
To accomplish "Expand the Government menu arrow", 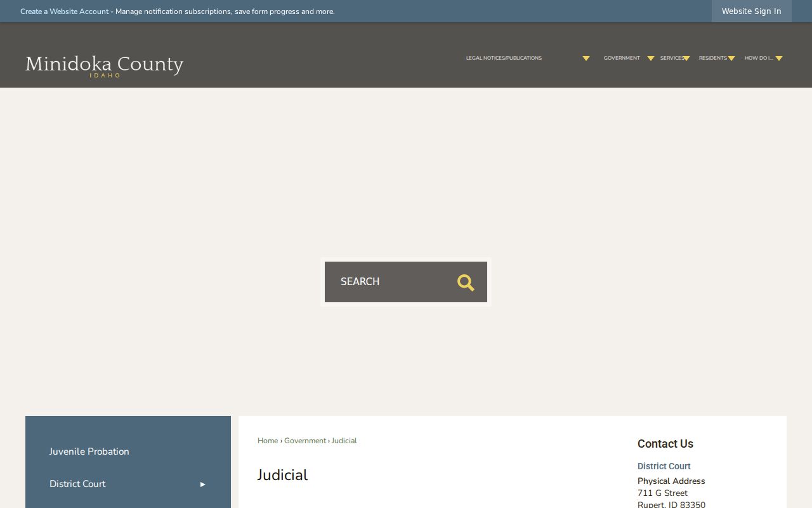I will 650,58.
